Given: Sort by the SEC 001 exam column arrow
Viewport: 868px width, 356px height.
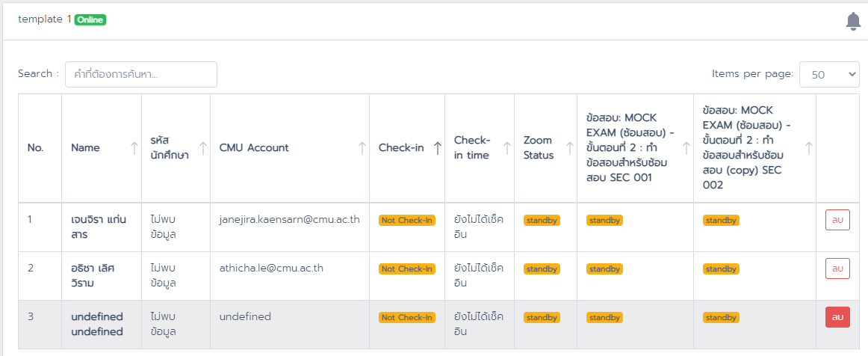Looking at the screenshot, I should coord(686,148).
